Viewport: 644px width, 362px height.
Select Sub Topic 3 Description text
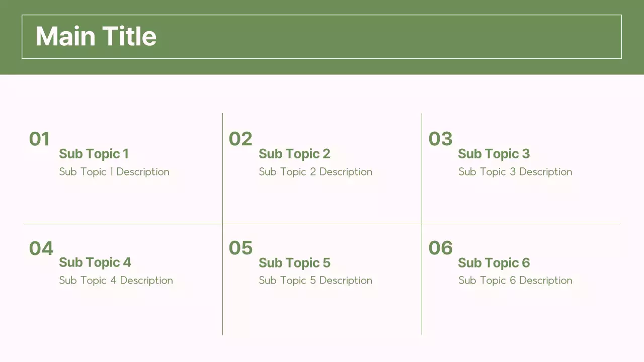pyautogui.click(x=515, y=172)
